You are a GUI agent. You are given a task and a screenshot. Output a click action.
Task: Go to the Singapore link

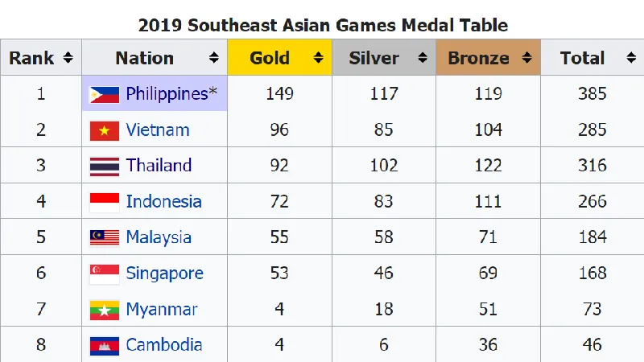point(164,274)
